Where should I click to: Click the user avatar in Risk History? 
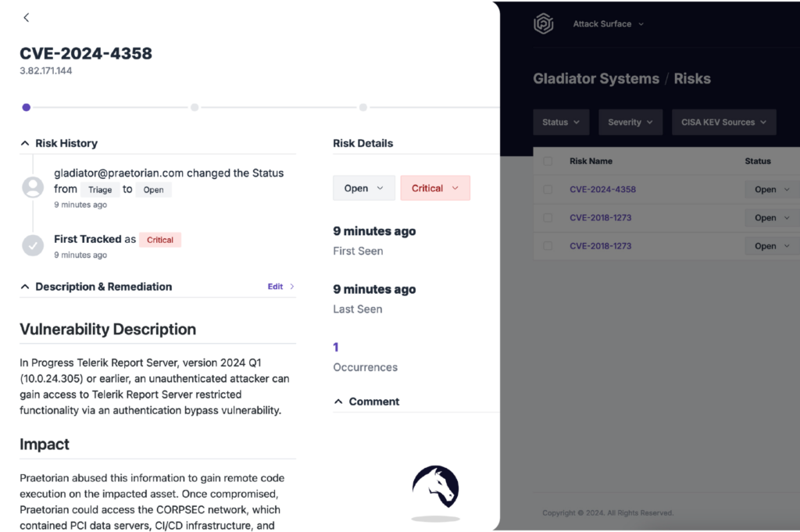(33, 187)
